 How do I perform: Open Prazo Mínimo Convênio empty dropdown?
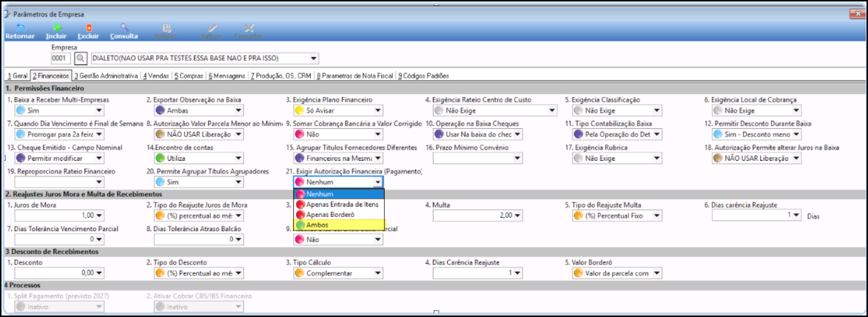517,158
